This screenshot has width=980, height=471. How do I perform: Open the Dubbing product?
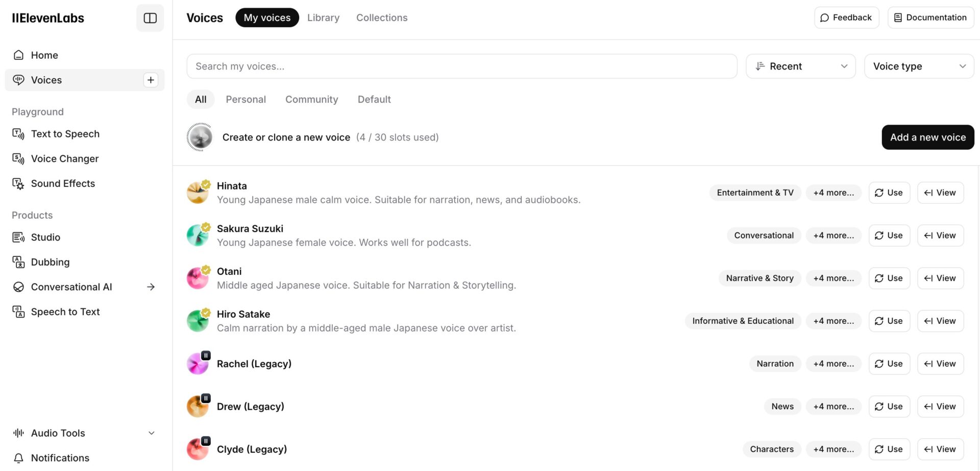(50, 262)
